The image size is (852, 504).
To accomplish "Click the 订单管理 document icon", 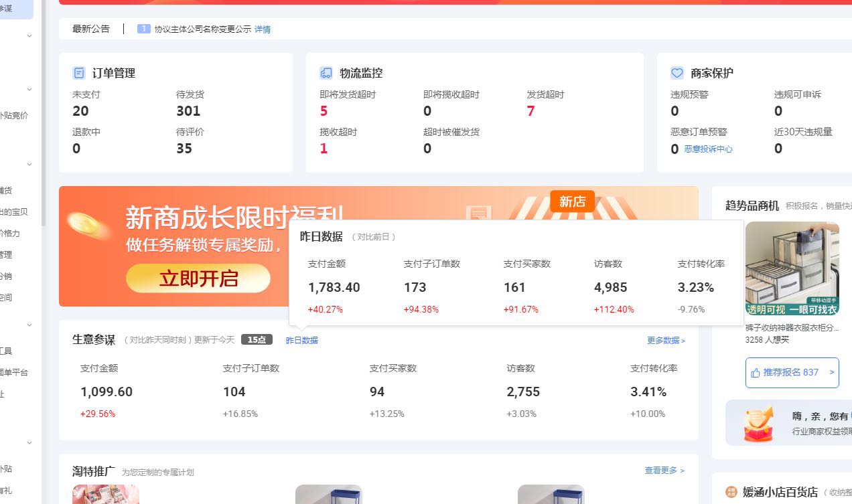I will [x=79, y=73].
